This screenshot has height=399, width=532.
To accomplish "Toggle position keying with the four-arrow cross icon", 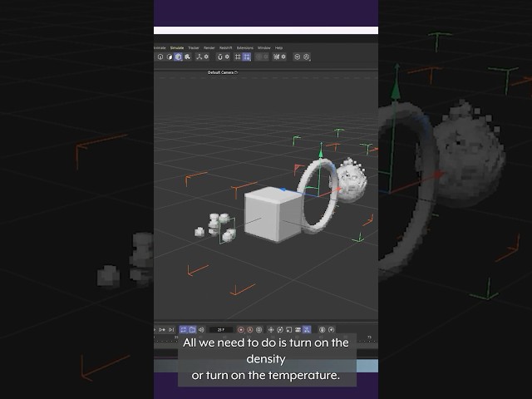I will 271,330.
